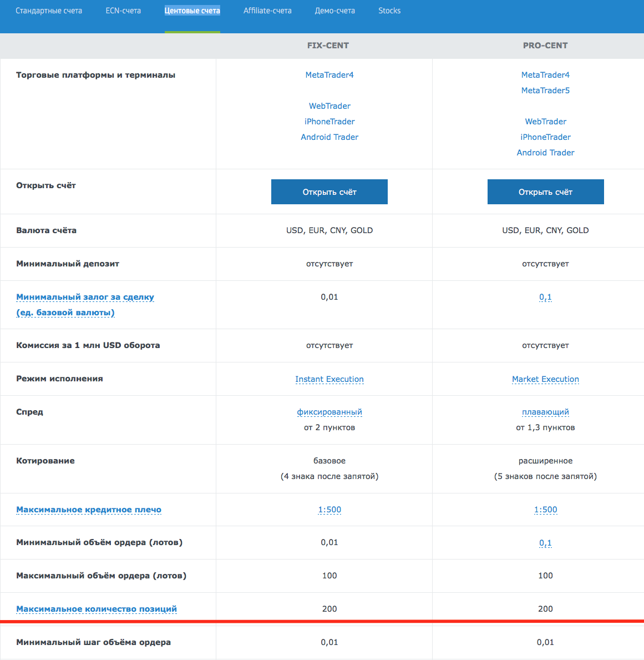Open Android Trader link under FIX-CENT
Screen dimensions: 644x660
coord(329,137)
